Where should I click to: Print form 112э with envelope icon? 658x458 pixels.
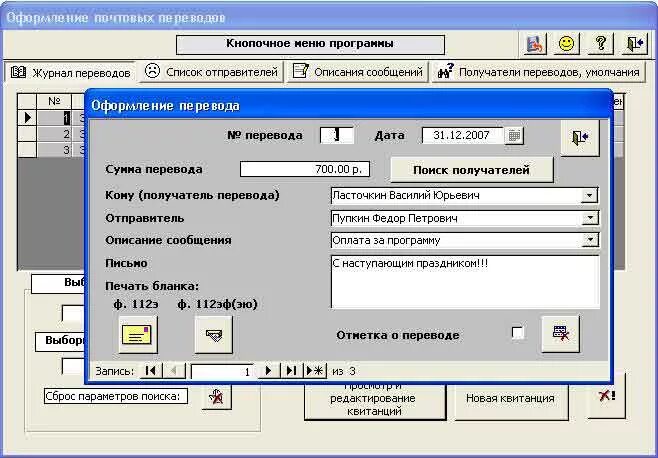pos(138,335)
